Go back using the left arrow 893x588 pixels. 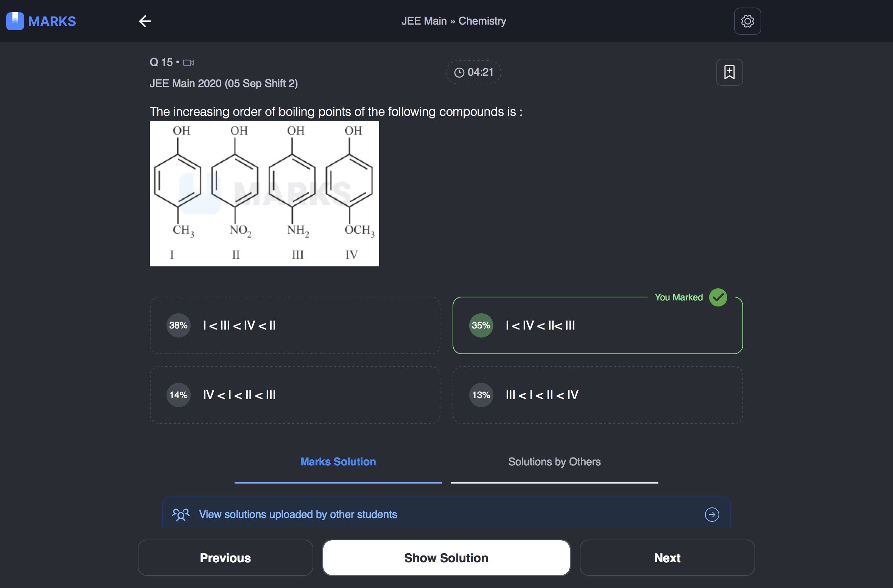tap(145, 21)
